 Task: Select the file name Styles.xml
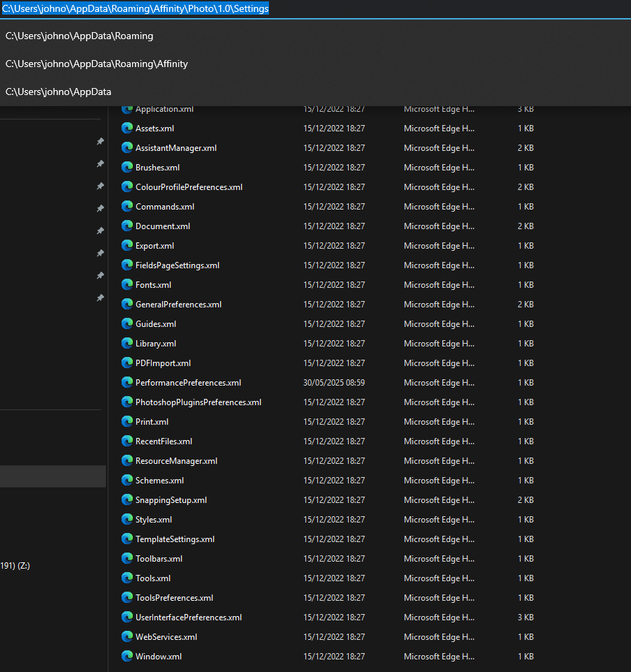coord(154,520)
